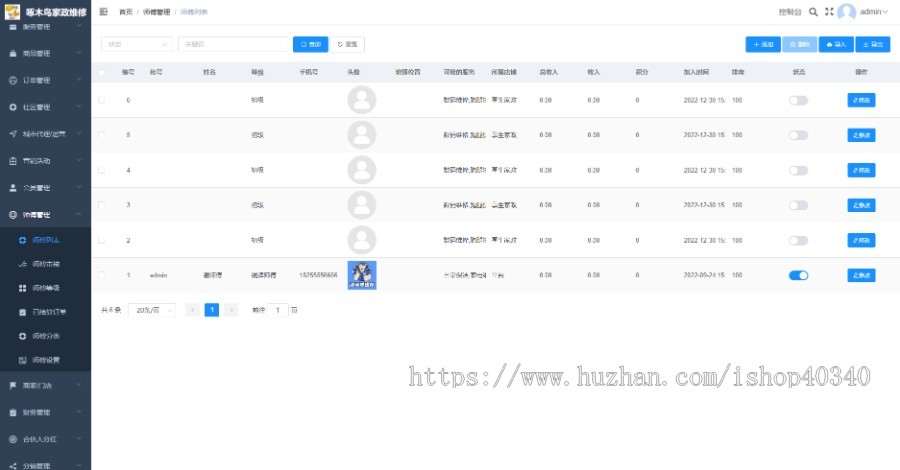Select 师傅设置 submenu icon
The height and width of the screenshot is (470, 900).
tap(22, 360)
